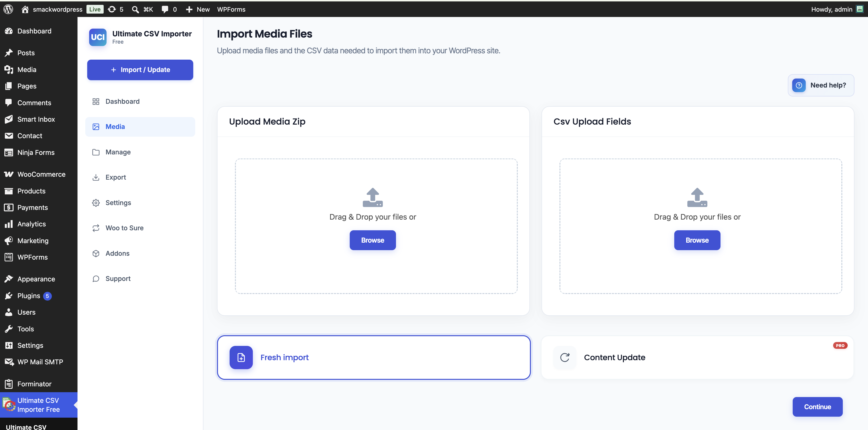Screen dimensions: 868x430
Task: Click the Tools wrench icon
Action: pyautogui.click(x=9, y=329)
